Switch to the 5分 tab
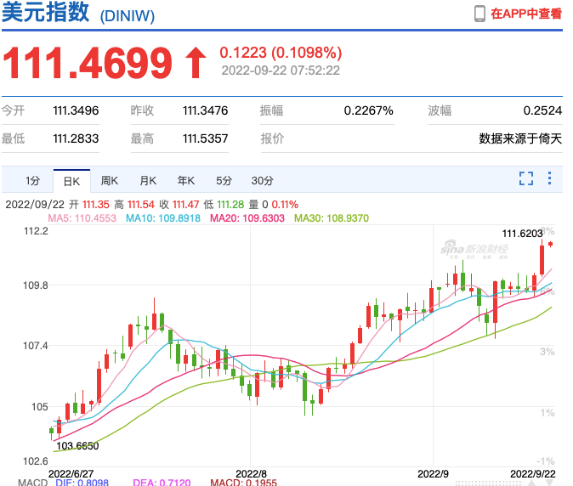The height and width of the screenshot is (486, 573). pyautogui.click(x=224, y=181)
